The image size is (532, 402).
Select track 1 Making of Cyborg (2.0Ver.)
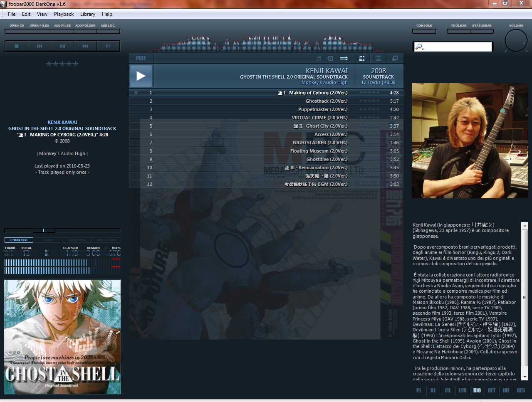[x=266, y=93]
